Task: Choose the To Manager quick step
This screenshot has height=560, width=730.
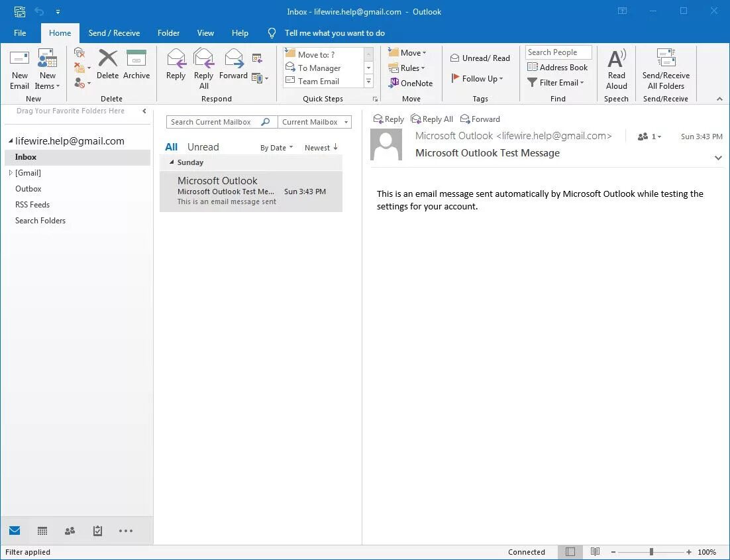Action: [323, 68]
